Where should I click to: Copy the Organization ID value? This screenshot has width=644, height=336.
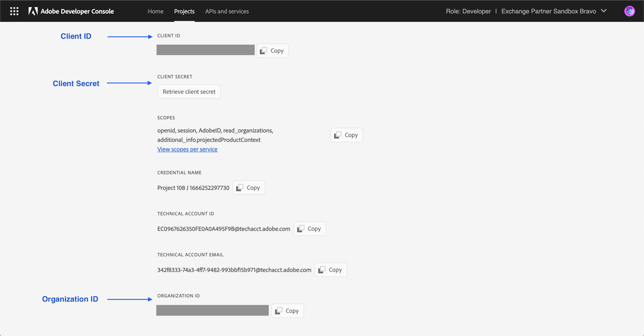[287, 310]
